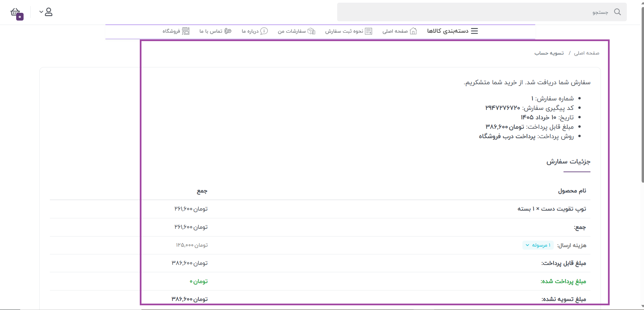Click the form icon for نحوه ثبت سفارش

(x=368, y=31)
